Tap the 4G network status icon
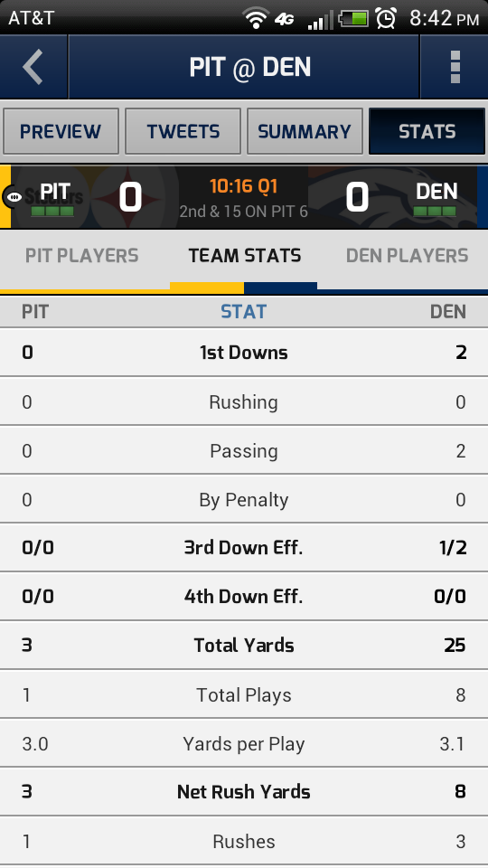488x868 pixels. coord(285,20)
